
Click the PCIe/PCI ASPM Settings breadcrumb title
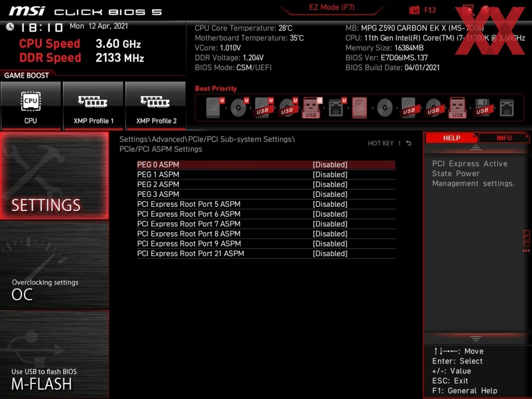tap(161, 149)
